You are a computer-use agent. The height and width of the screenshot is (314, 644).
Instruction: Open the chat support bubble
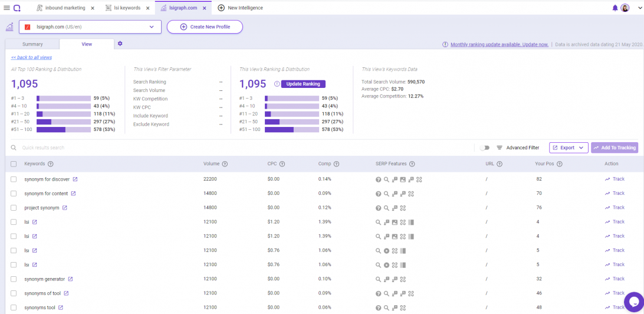click(633, 301)
